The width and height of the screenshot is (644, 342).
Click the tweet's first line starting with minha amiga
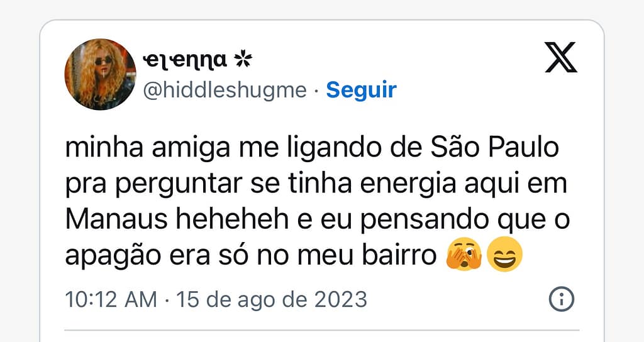coord(312,150)
